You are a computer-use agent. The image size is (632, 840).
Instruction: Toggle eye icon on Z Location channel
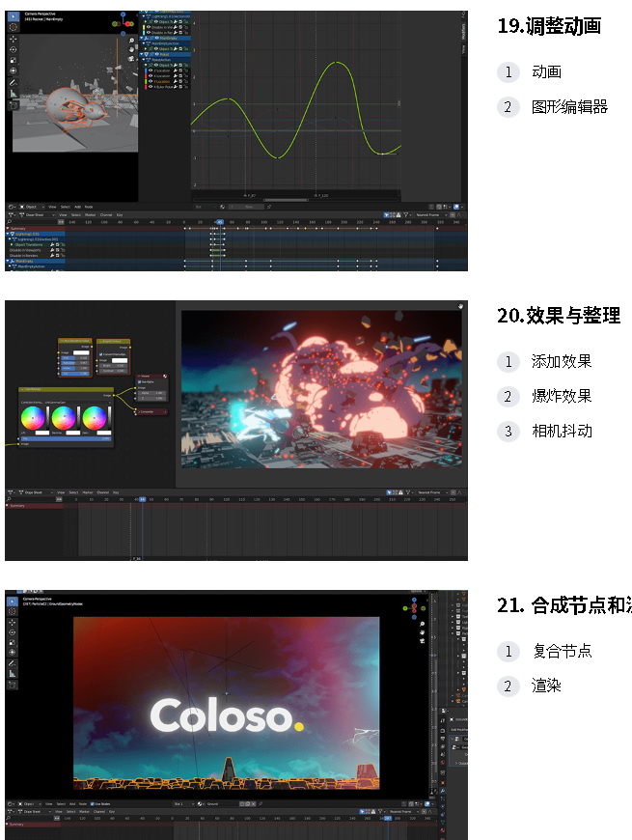[151, 70]
